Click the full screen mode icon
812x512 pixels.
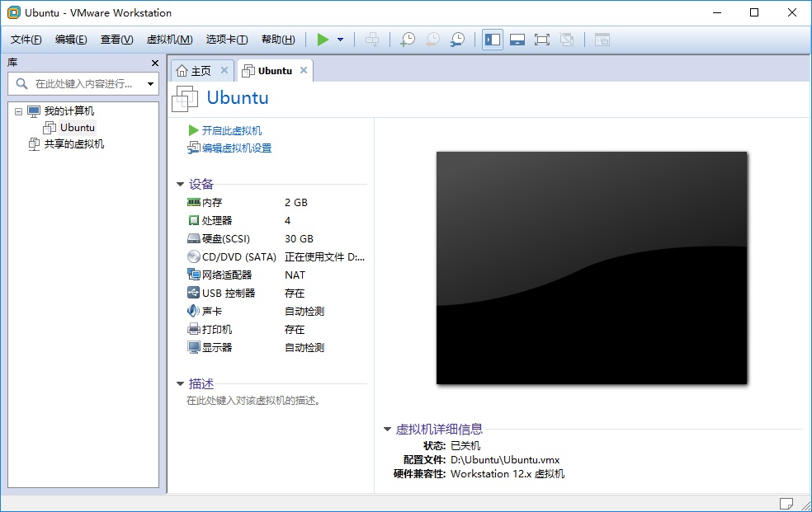(x=542, y=40)
